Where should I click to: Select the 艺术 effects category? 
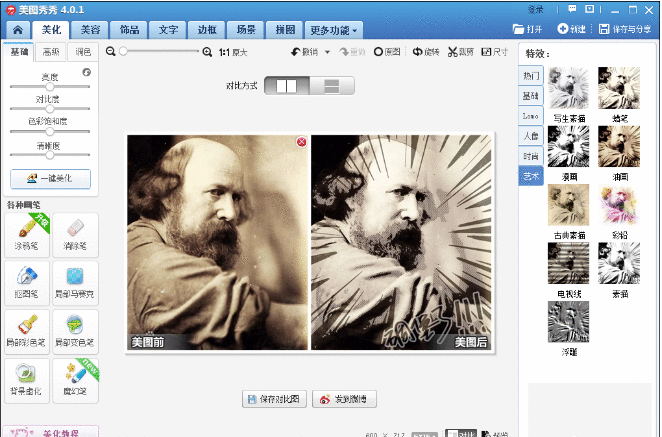(x=531, y=176)
